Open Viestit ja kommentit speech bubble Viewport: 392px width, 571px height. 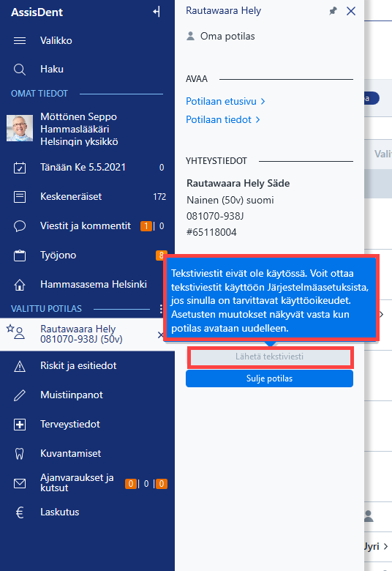pyautogui.click(x=20, y=226)
